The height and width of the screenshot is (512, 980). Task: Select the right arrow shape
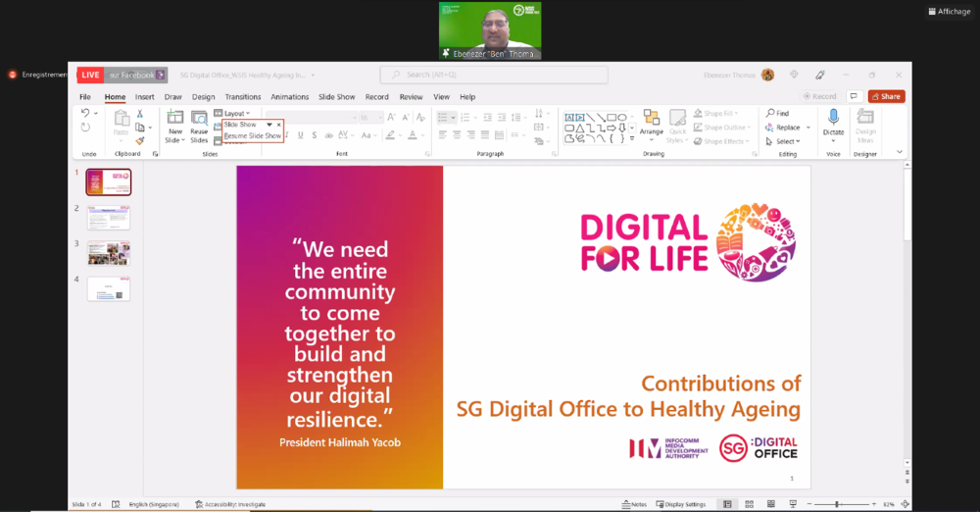tap(612, 128)
